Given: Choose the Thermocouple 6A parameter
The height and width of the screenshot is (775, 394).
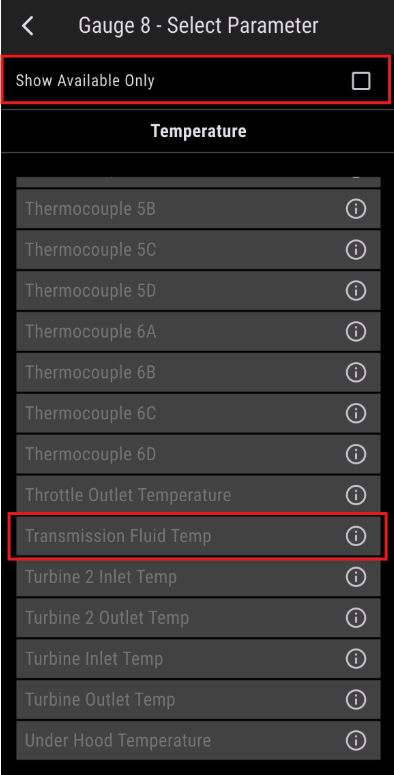Looking at the screenshot, I should (x=198, y=332).
